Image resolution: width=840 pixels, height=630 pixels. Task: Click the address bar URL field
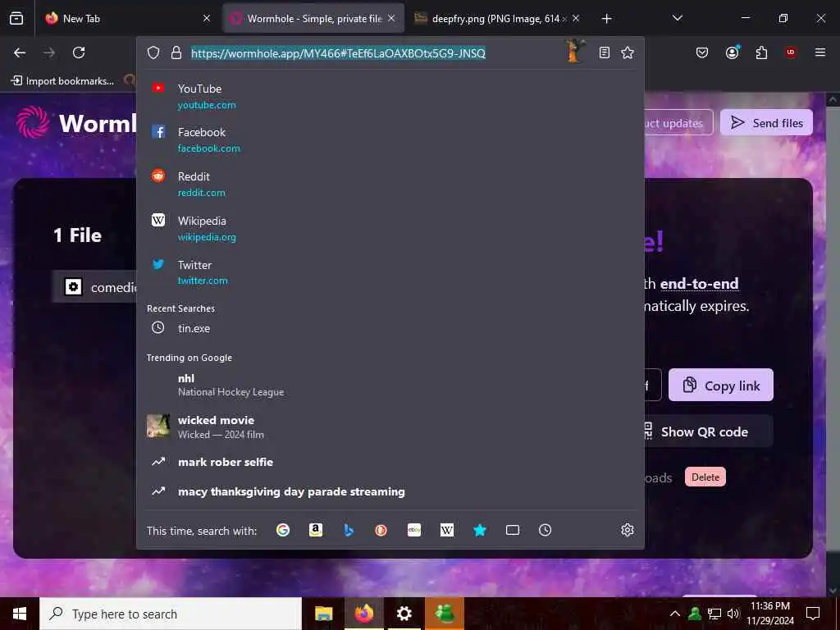click(375, 53)
